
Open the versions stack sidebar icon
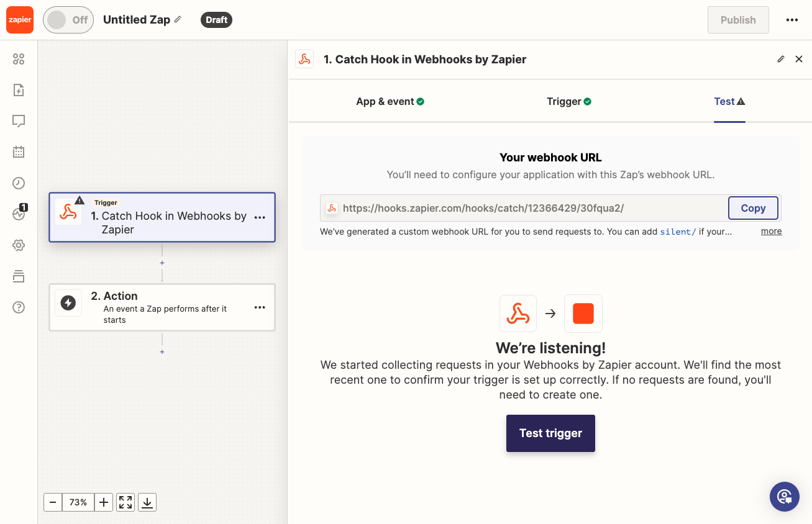tap(19, 276)
